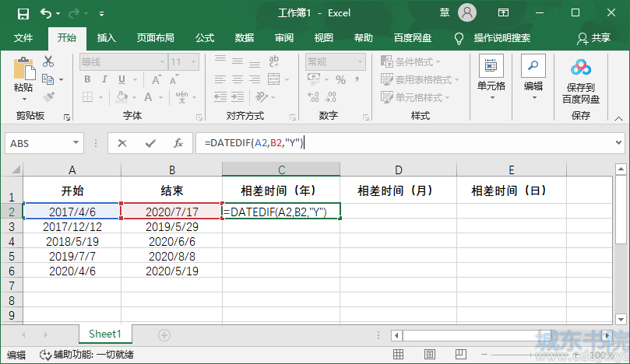Click the cell Borders icon
Viewport: 630px width, 364px height.
[x=87, y=96]
